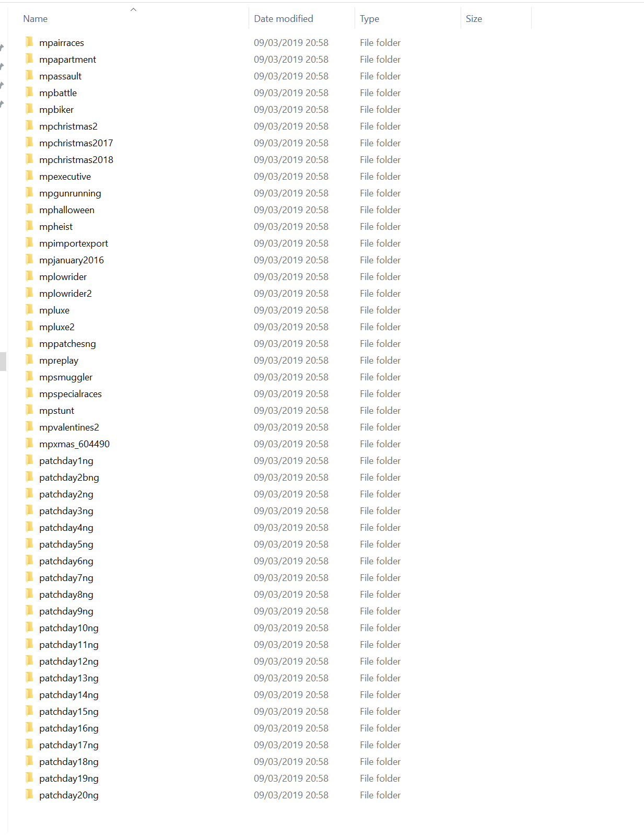This screenshot has width=644, height=836.
Task: Select the mpluxe2 folder icon
Action: [x=30, y=326]
